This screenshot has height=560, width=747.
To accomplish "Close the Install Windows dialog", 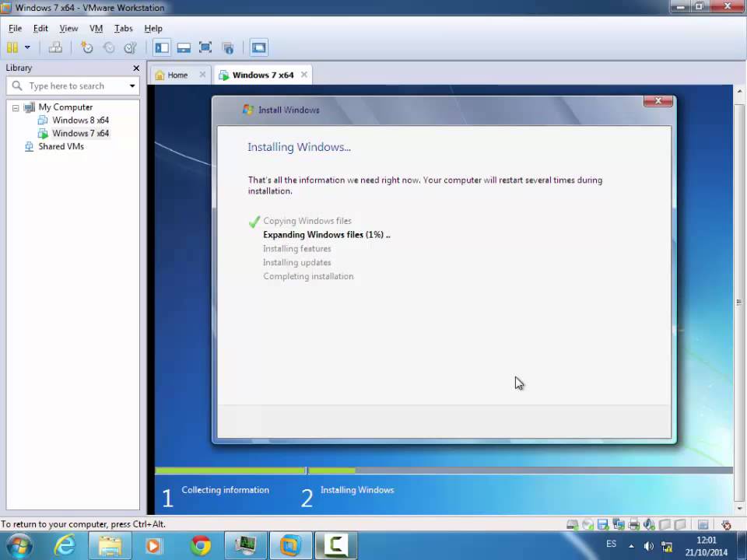I will click(x=658, y=100).
